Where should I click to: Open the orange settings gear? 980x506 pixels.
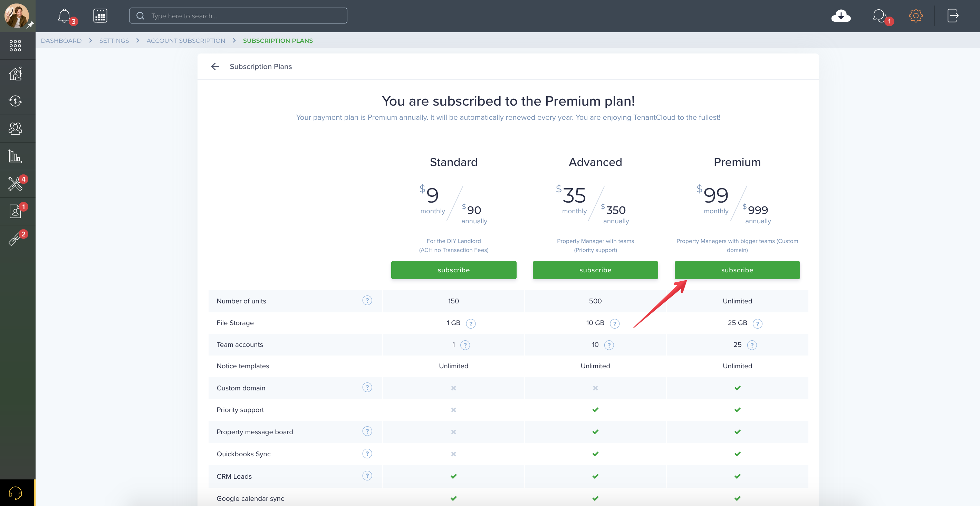coord(916,16)
